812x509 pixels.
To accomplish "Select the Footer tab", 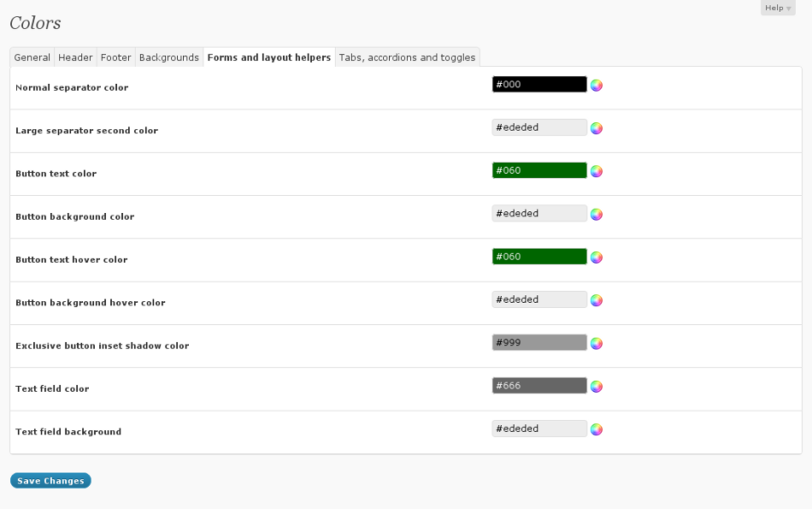I will [115, 57].
